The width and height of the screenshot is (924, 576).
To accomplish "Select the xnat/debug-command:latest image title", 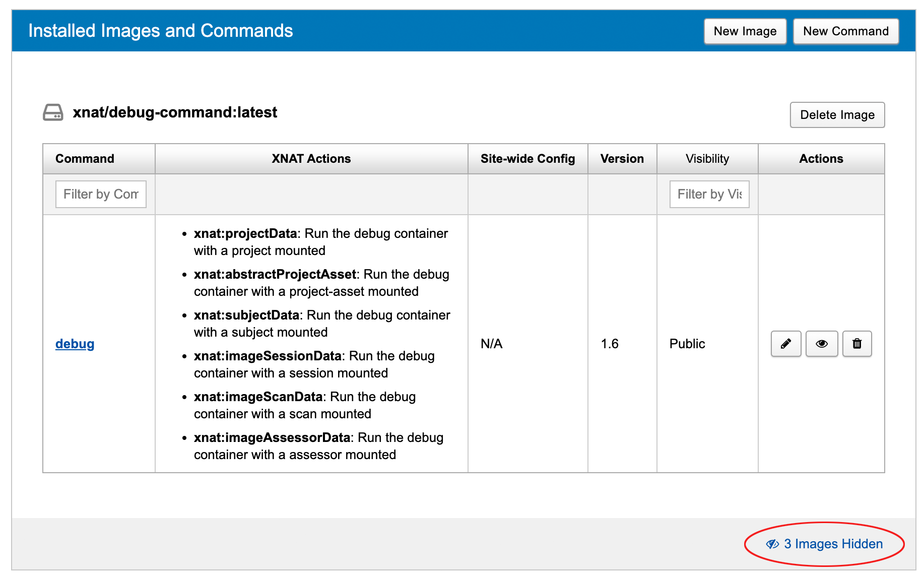I will pyautogui.click(x=175, y=112).
